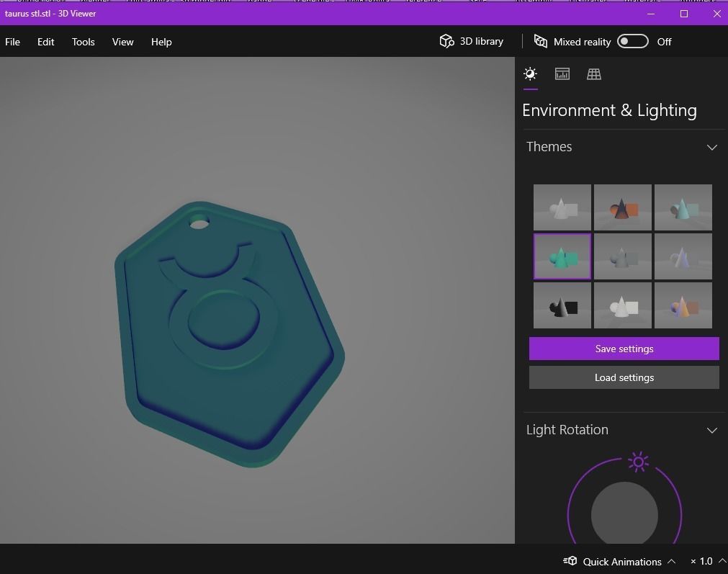Open the Help menu
The width and height of the screenshot is (728, 574).
(x=161, y=42)
